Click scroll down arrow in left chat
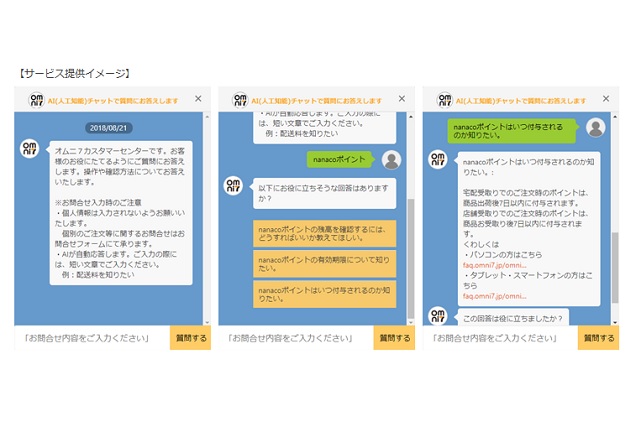 point(207,322)
